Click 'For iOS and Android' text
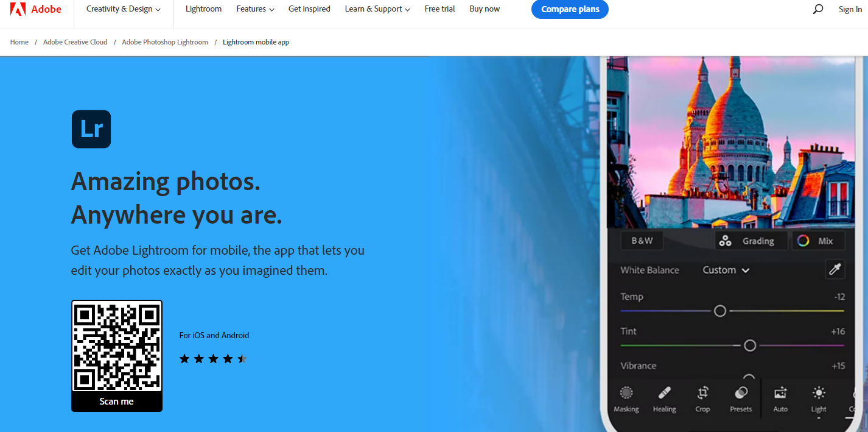 click(x=214, y=335)
